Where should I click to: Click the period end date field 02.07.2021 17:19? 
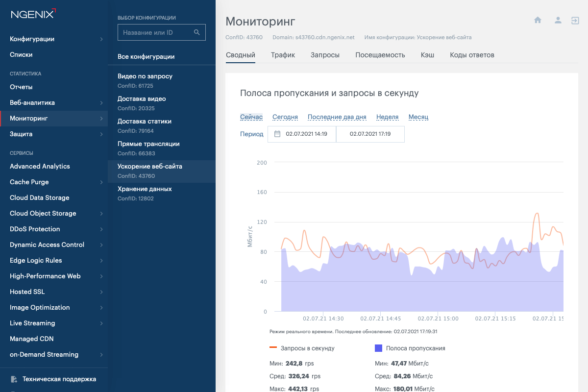[x=370, y=134]
